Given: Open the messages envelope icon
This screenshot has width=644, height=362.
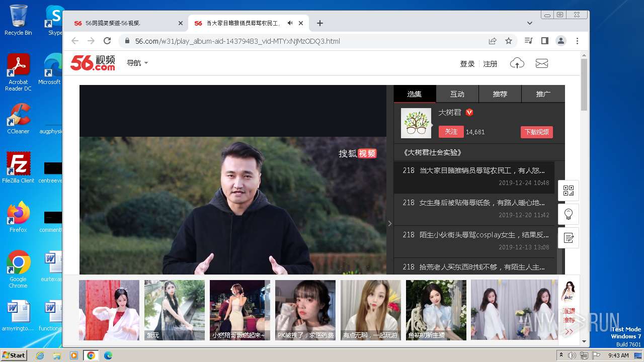Looking at the screenshot, I should click(x=542, y=63).
